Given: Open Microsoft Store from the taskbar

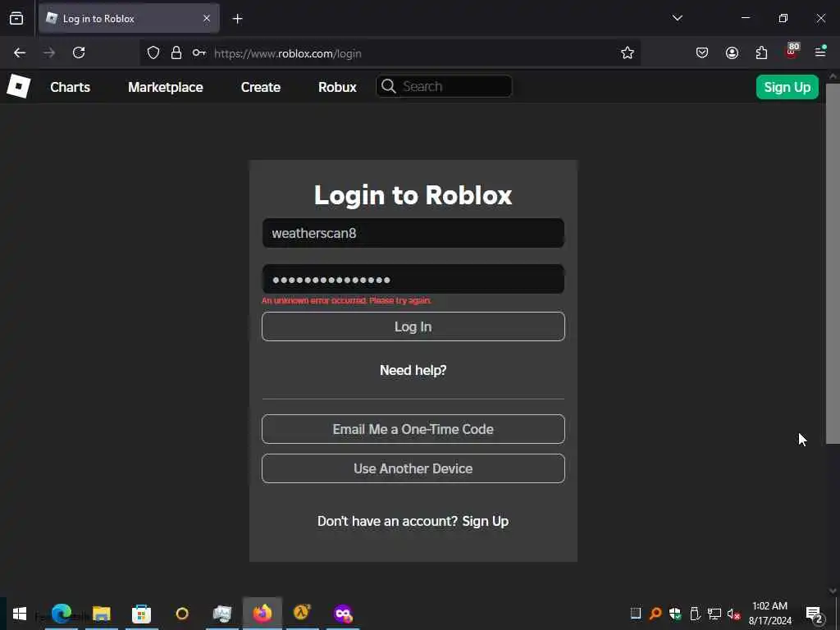Looking at the screenshot, I should click(141, 614).
